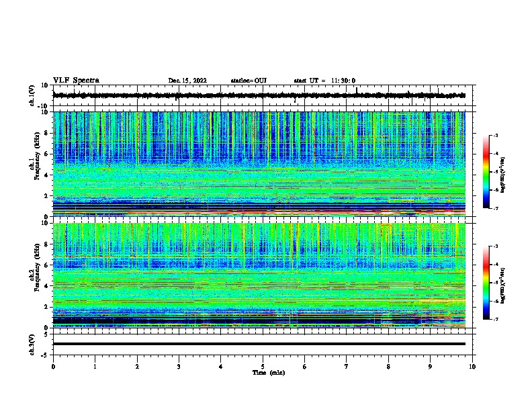Click the "ch.1(V)" waveform axis label
Viewport: 532px width, 411px height.
click(x=32, y=95)
